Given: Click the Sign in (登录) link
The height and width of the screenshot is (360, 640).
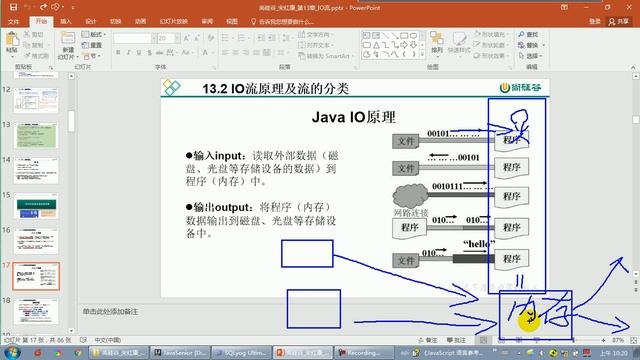Looking at the screenshot, I should point(595,21).
